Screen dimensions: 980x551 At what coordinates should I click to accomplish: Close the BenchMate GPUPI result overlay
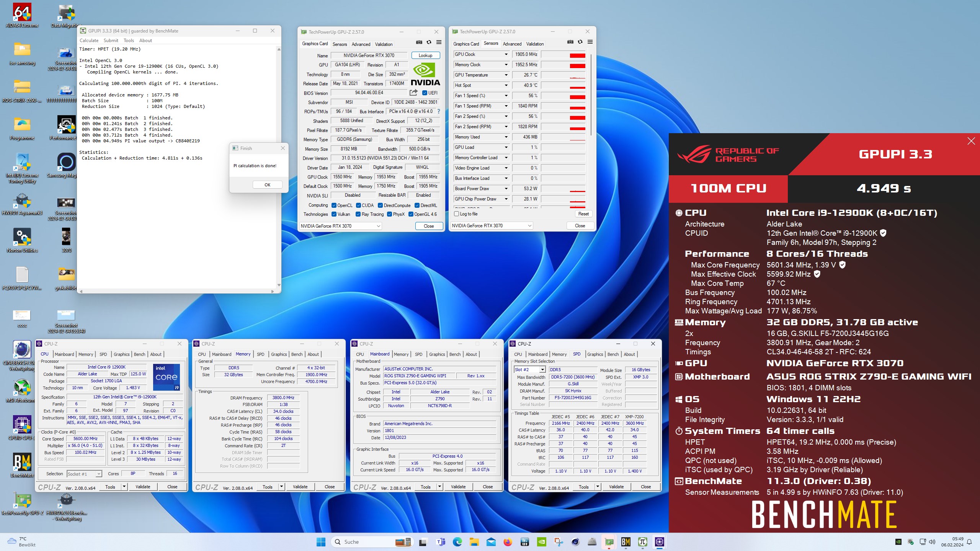(x=971, y=141)
